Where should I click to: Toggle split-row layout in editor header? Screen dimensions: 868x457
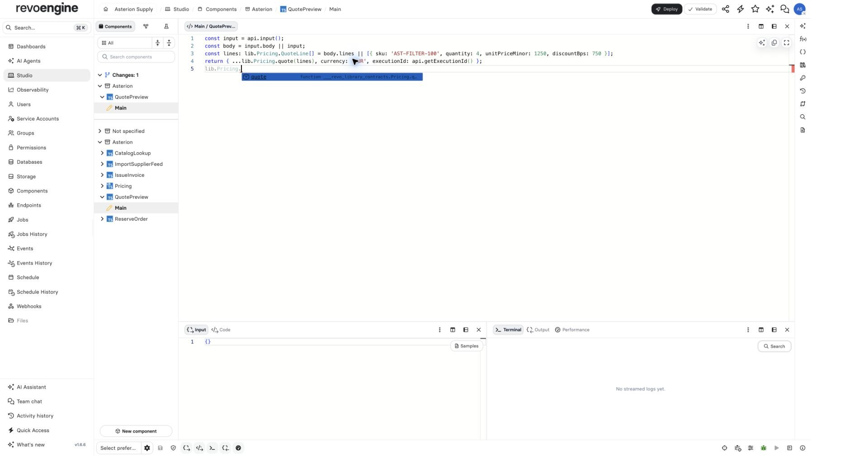774,27
